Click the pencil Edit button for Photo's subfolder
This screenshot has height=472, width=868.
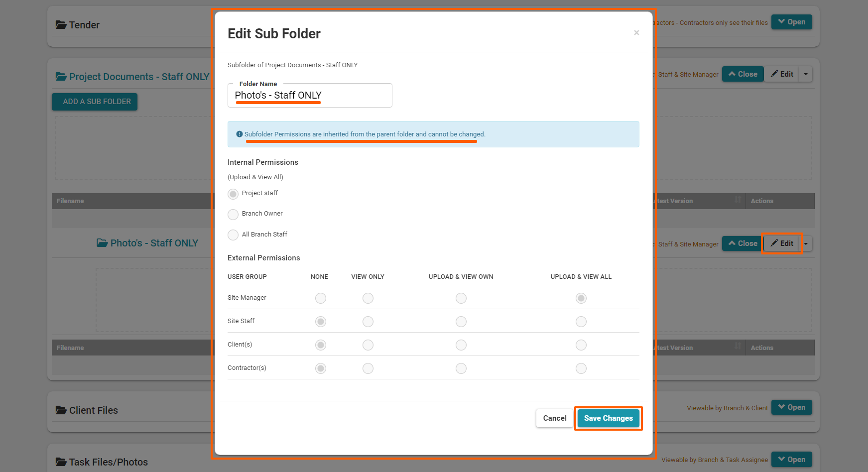(782, 243)
